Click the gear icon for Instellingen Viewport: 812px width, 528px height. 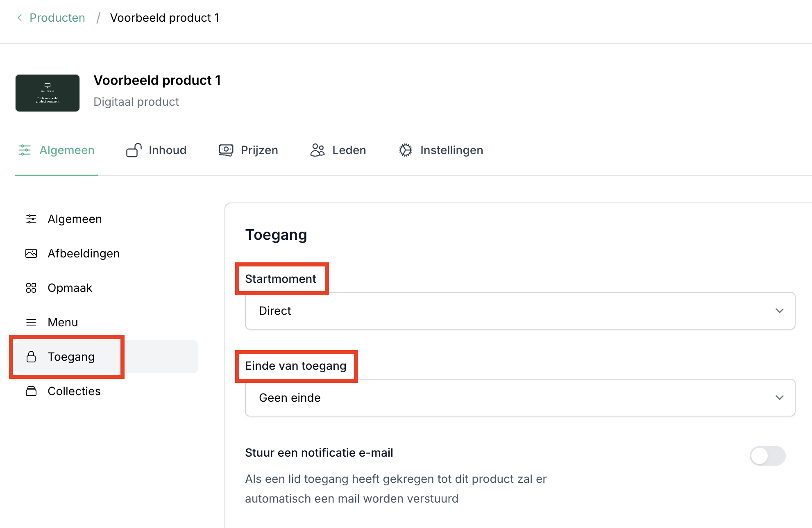point(406,150)
